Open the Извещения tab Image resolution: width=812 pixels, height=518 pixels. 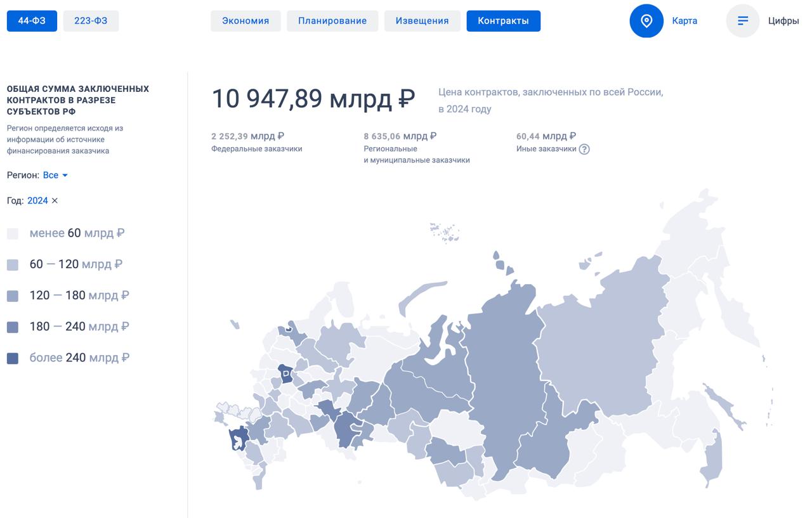tap(422, 20)
